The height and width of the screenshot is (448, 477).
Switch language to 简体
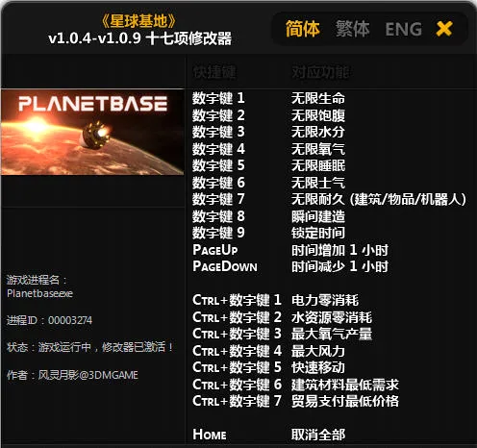point(303,29)
